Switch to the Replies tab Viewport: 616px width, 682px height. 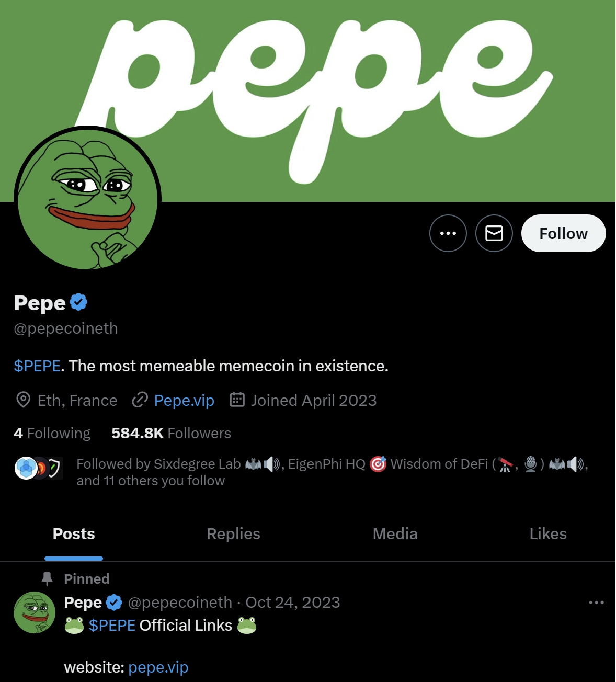pyautogui.click(x=233, y=534)
